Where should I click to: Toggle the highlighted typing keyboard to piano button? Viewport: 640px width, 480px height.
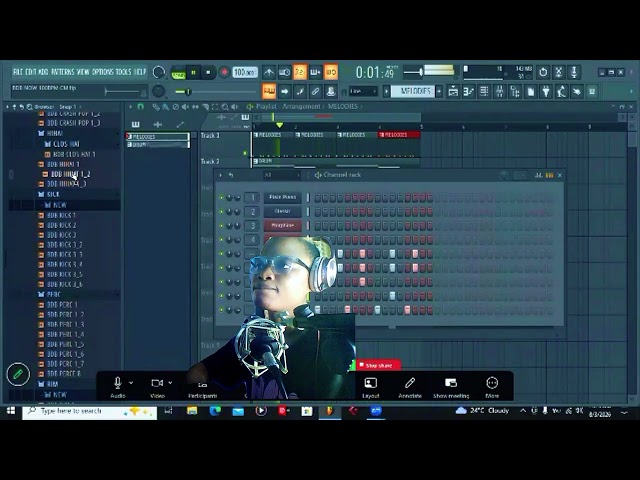(x=269, y=91)
